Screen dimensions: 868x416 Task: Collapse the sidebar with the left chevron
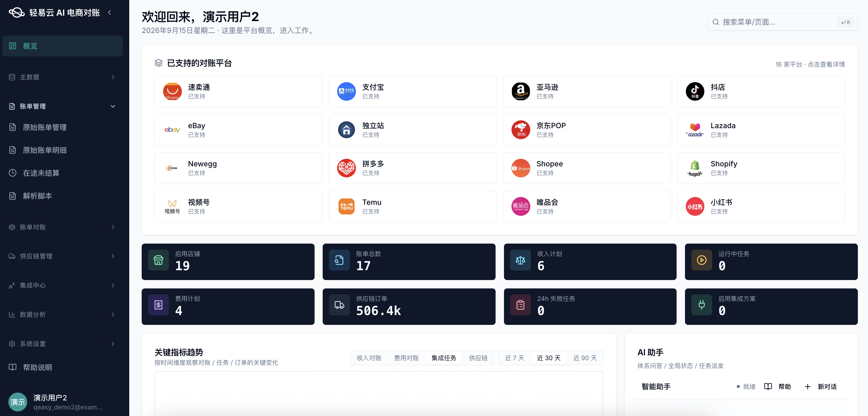(x=110, y=13)
